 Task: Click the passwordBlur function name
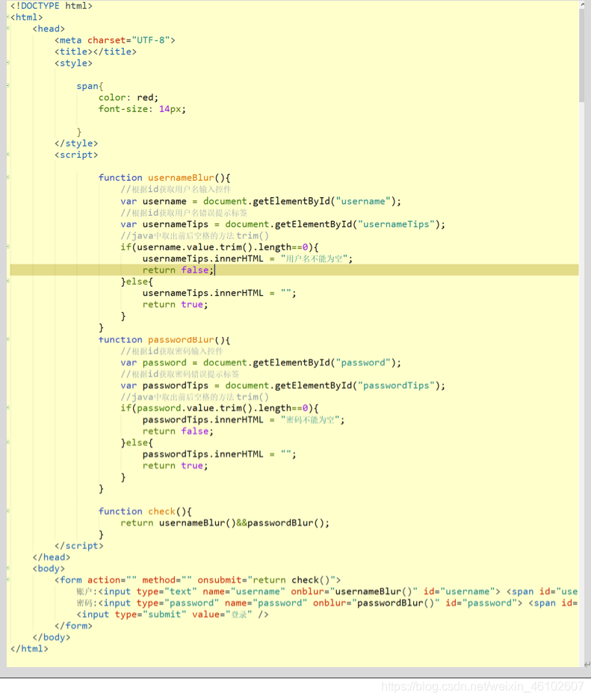(x=181, y=340)
